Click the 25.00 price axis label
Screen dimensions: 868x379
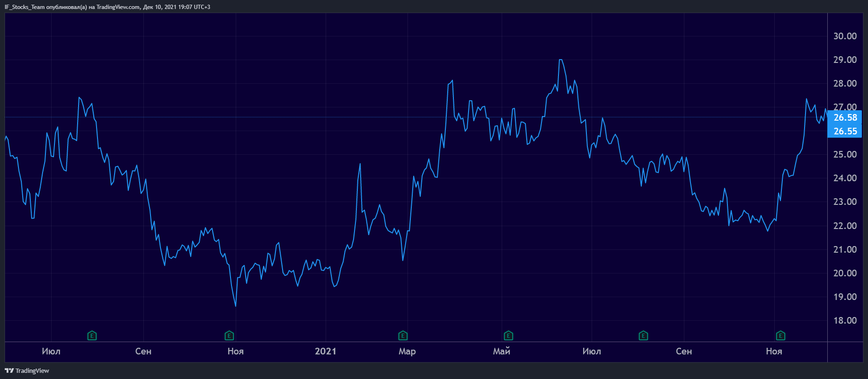(x=845, y=154)
